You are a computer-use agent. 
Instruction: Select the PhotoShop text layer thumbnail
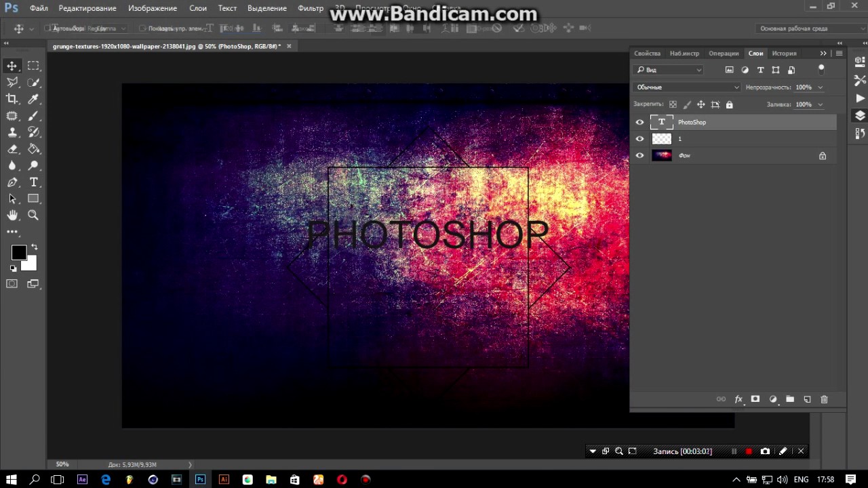(x=661, y=122)
